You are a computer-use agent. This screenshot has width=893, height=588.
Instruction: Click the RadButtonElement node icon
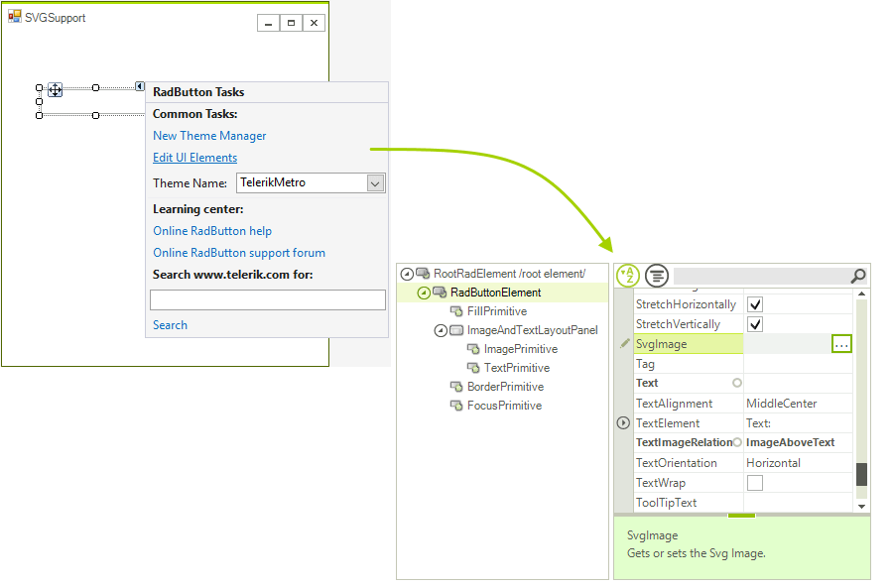tap(440, 292)
